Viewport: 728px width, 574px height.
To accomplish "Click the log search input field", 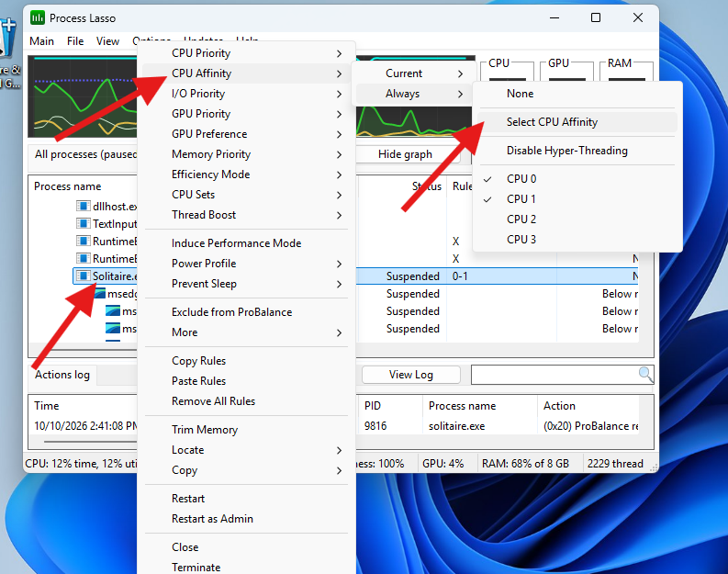I will point(554,375).
